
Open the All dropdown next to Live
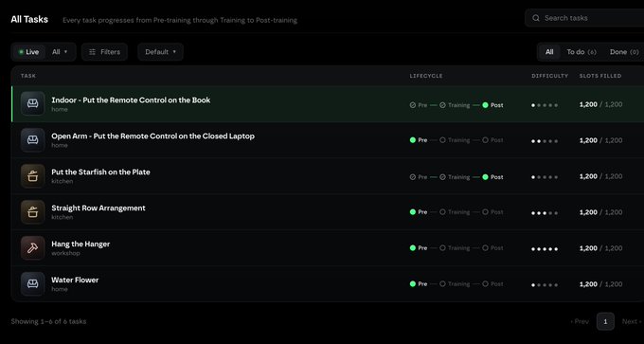60,52
